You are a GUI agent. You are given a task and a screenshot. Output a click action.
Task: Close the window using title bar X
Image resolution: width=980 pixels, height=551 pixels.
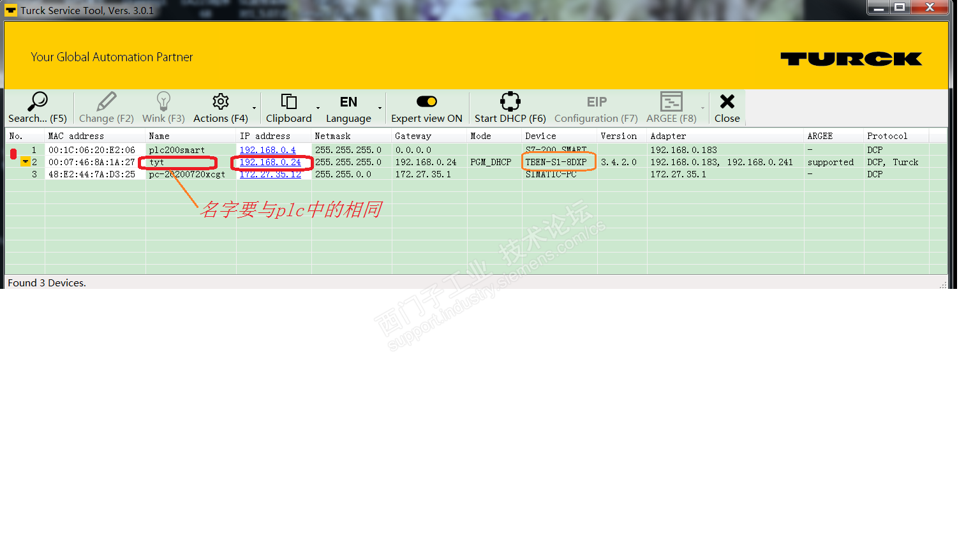tap(930, 8)
